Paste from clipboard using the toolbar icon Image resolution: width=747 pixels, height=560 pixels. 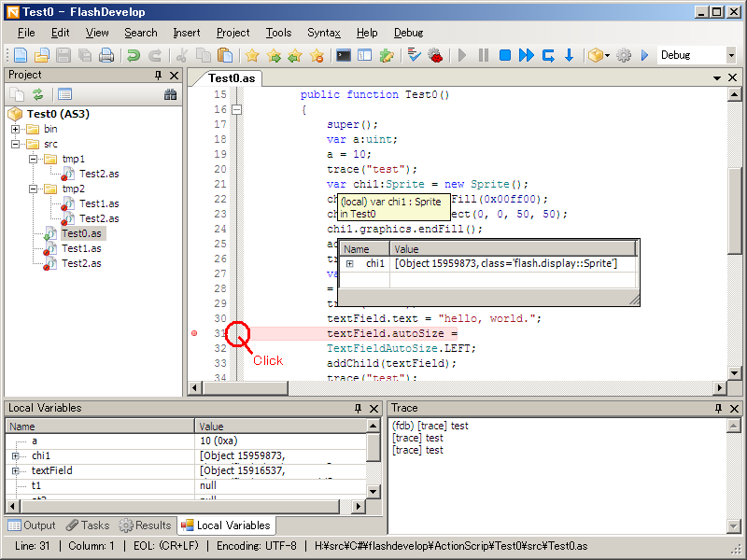[225, 55]
